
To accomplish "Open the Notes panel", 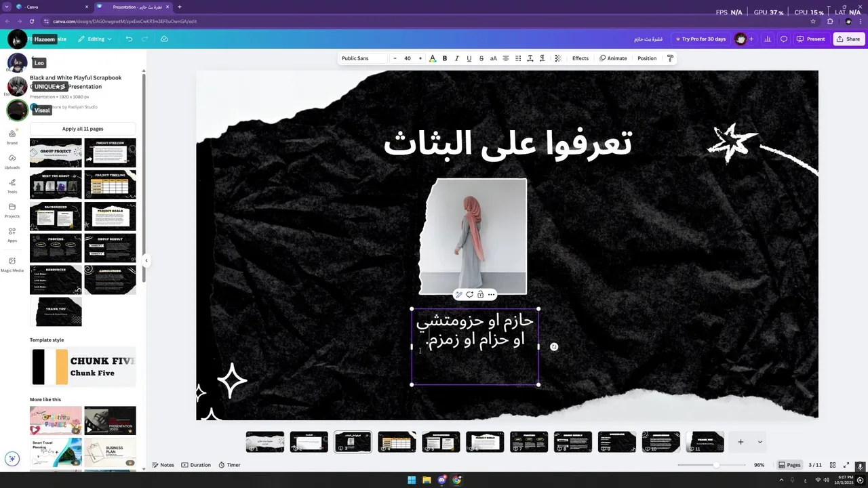I will pos(163,465).
